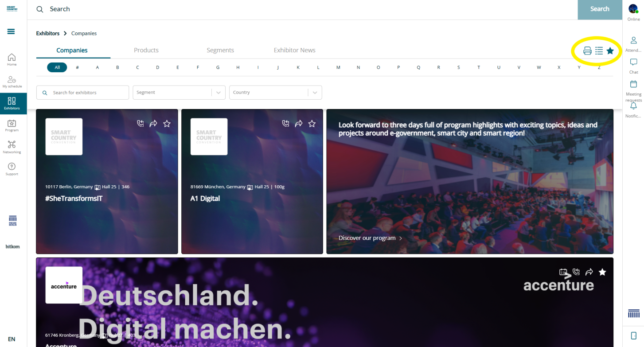The width and height of the screenshot is (644, 347).
Task: Open Support from the sidebar
Action: [12, 169]
